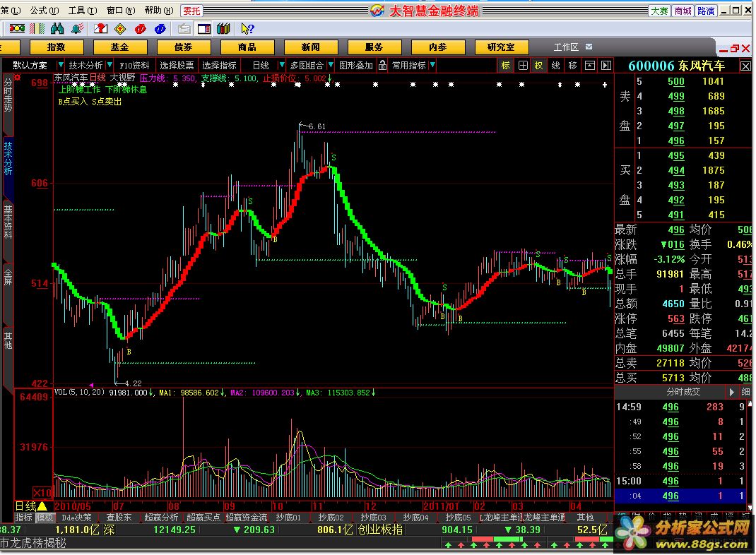Open the 内参 section
The image size is (756, 555).
point(438,47)
